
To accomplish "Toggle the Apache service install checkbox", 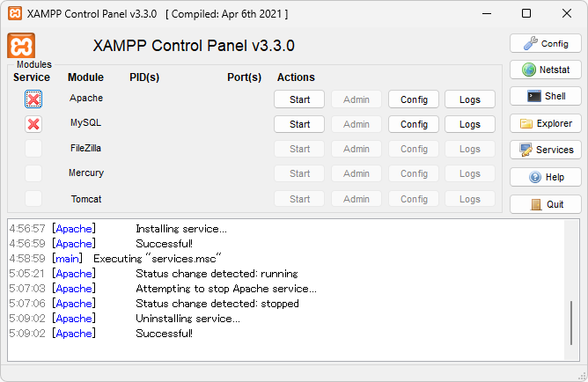I will (x=33, y=99).
